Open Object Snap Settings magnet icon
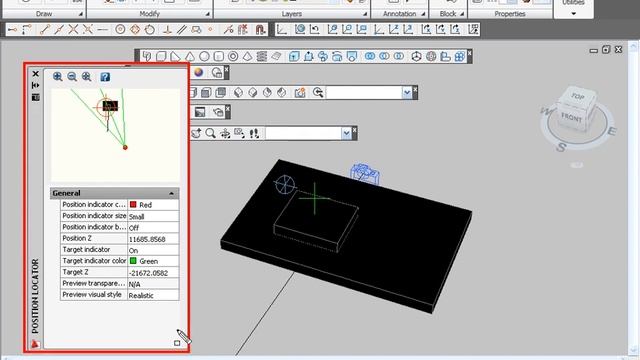The width and height of the screenshot is (640, 360). coord(260,29)
